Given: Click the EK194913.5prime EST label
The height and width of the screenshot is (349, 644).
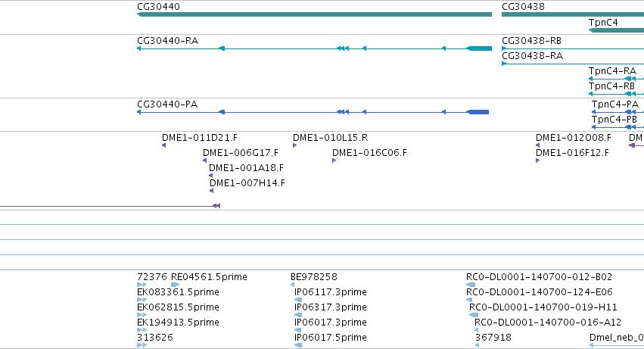Looking at the screenshot, I should [x=179, y=323].
